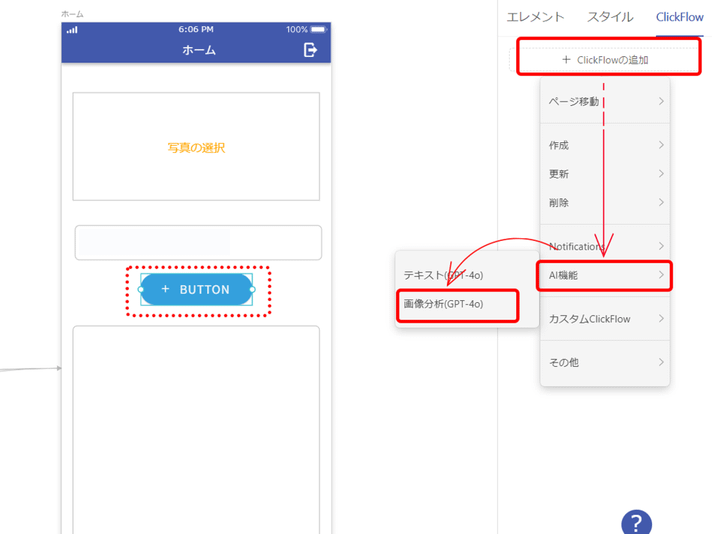The image size is (712, 534).
Task: Open the ClickFlow tab
Action: point(679,17)
